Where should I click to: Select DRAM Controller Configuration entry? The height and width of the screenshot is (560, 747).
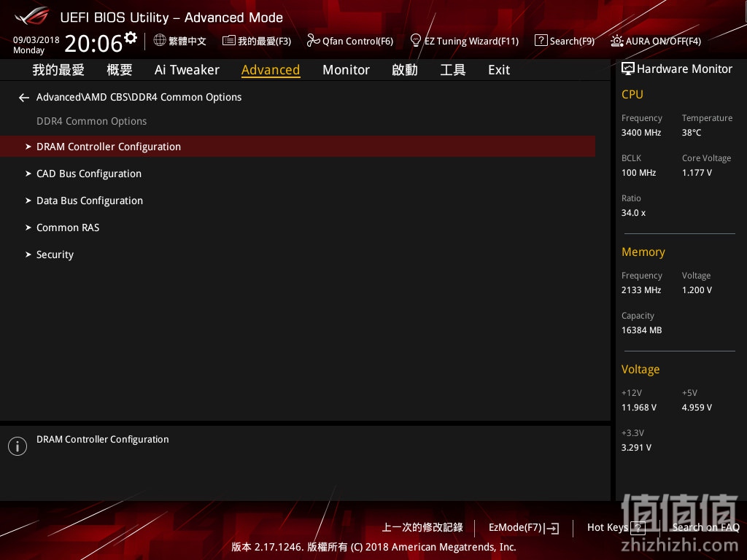coord(298,146)
